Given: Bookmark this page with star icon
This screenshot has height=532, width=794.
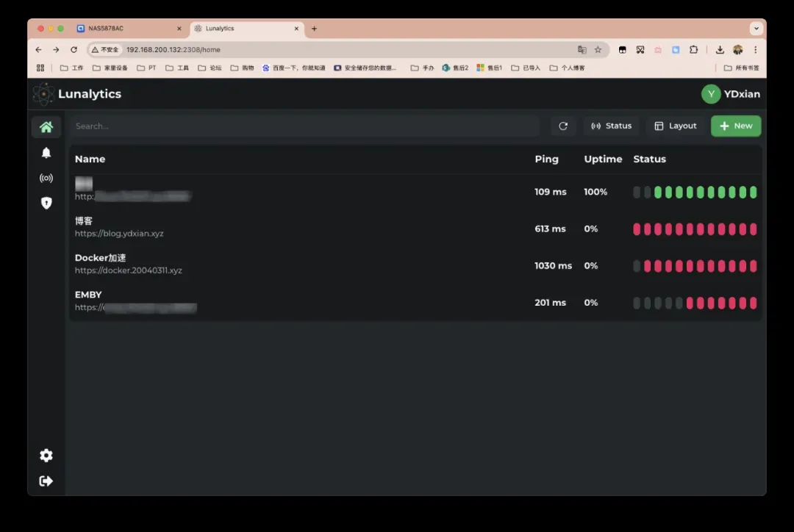Looking at the screenshot, I should [x=598, y=50].
